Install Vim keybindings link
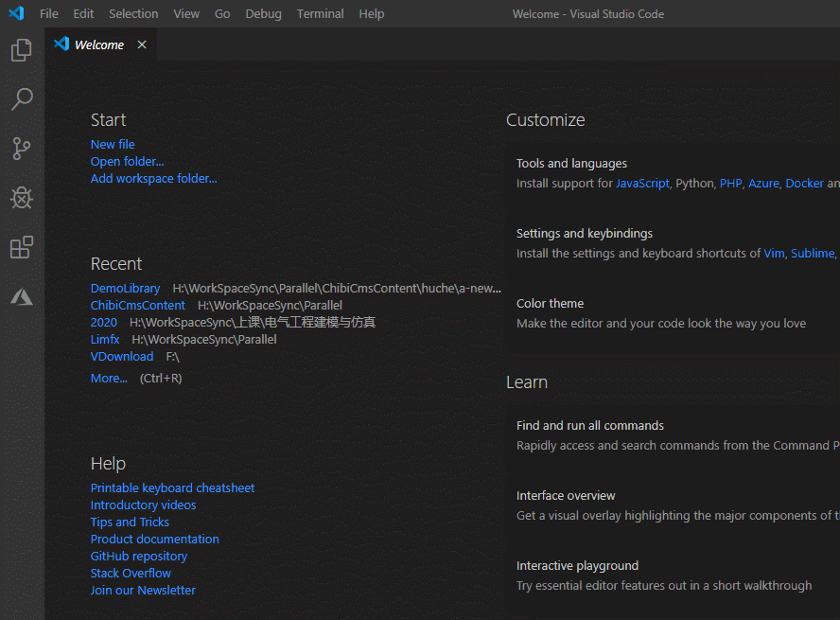This screenshot has width=840, height=620. click(774, 254)
